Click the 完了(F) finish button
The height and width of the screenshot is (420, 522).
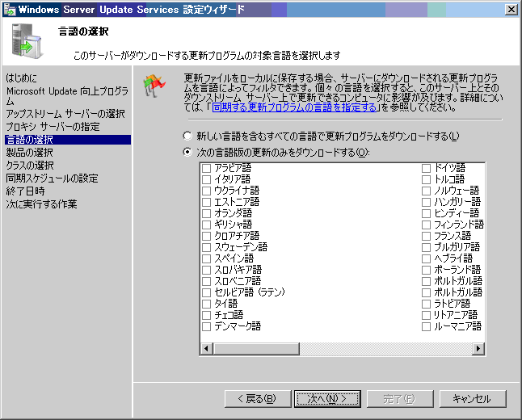click(400, 399)
